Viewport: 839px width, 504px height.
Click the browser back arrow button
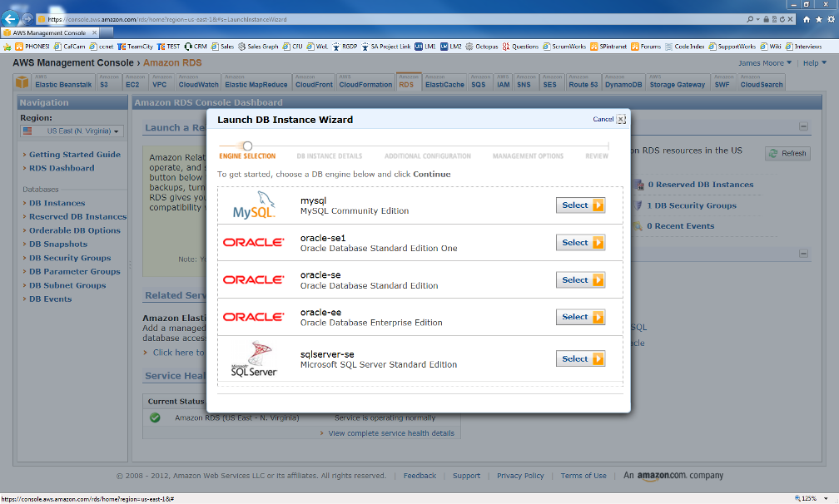click(x=10, y=18)
